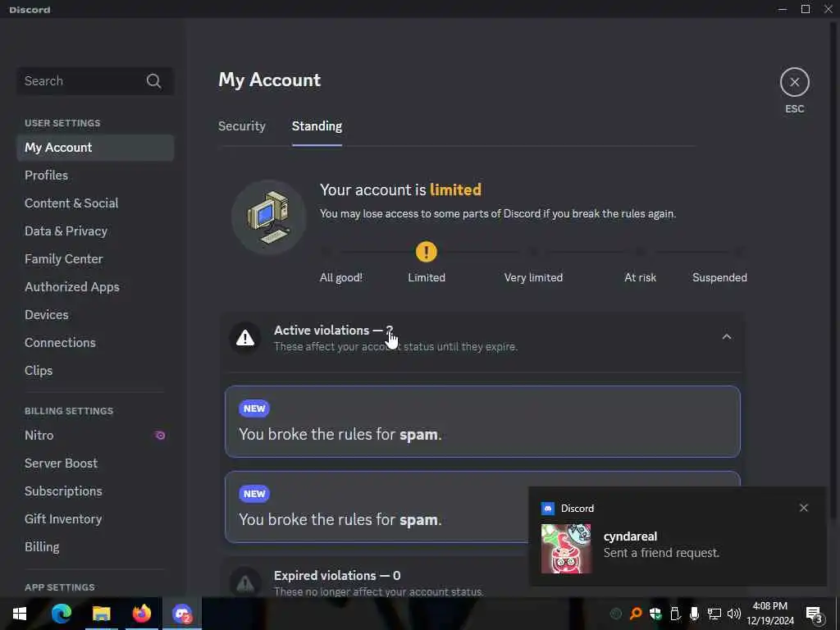
Task: Dismiss the cyndareal friend request notification
Action: [x=804, y=507]
